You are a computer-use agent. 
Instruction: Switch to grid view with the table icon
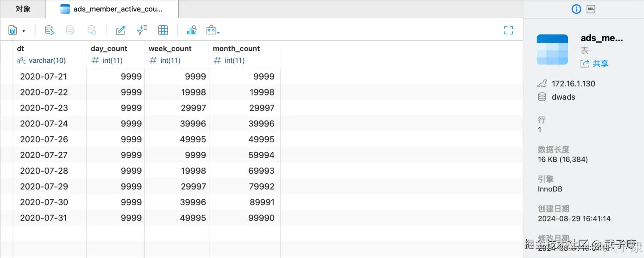point(163,30)
